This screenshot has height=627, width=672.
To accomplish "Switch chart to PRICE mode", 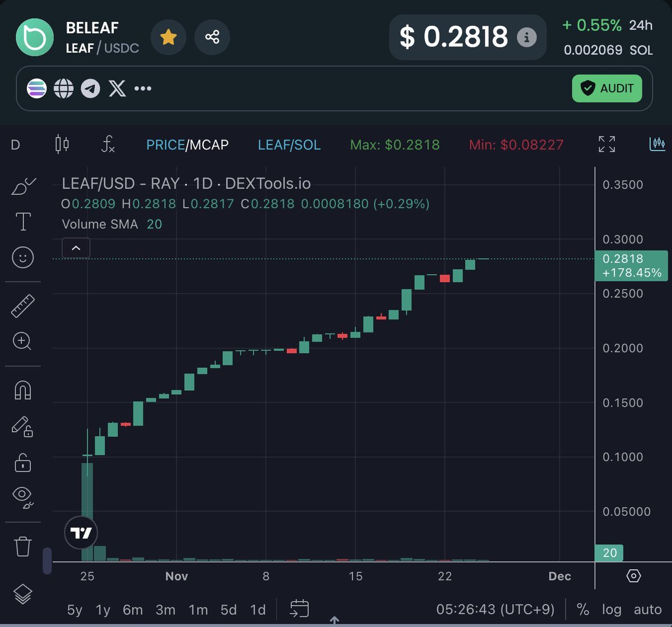I will (x=165, y=145).
